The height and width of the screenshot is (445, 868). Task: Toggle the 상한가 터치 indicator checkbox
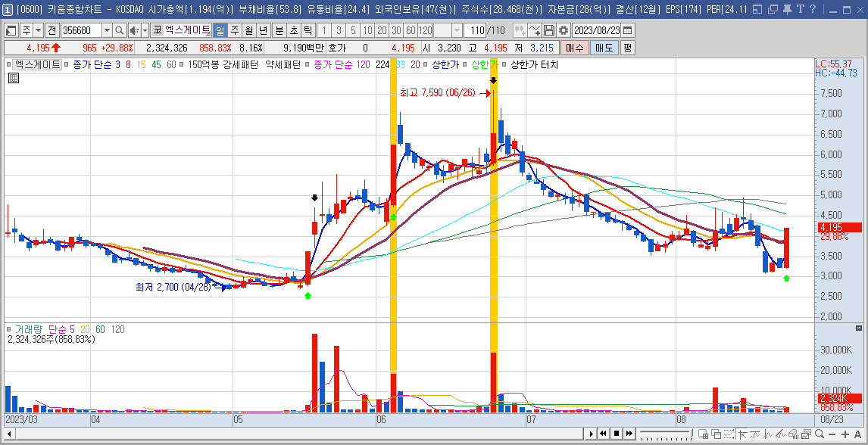click(505, 64)
